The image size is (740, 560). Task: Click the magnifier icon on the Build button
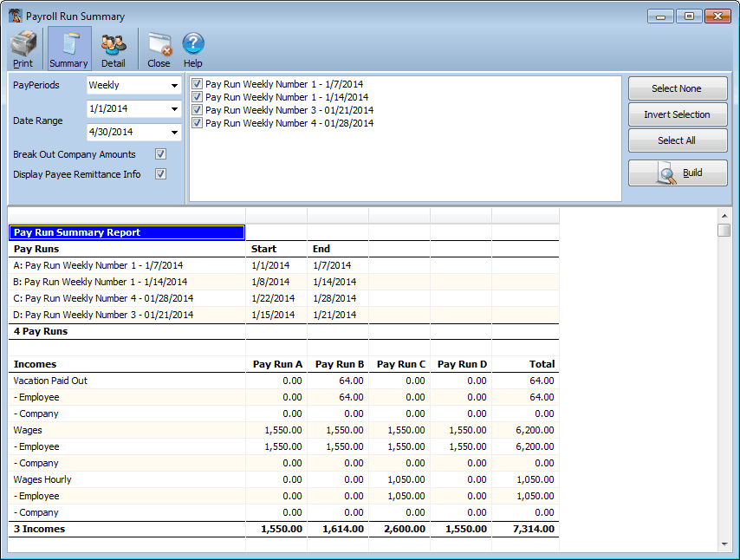[x=665, y=173]
